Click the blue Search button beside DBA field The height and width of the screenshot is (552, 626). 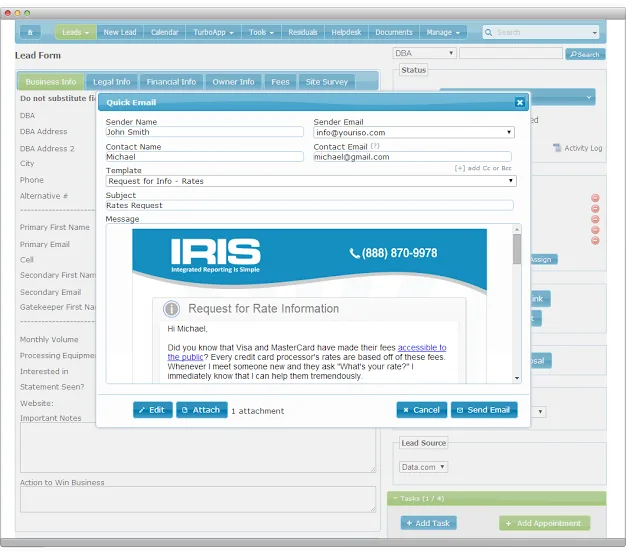pos(585,54)
